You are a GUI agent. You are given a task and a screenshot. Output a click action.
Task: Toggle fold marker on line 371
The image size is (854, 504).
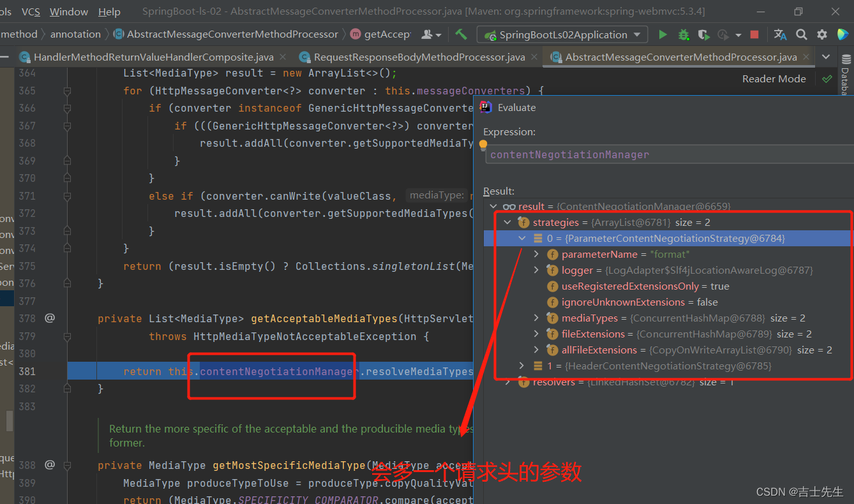(67, 196)
